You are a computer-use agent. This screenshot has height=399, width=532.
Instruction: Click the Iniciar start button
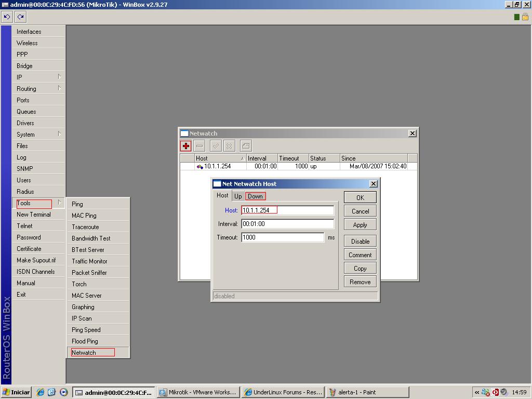[16, 392]
